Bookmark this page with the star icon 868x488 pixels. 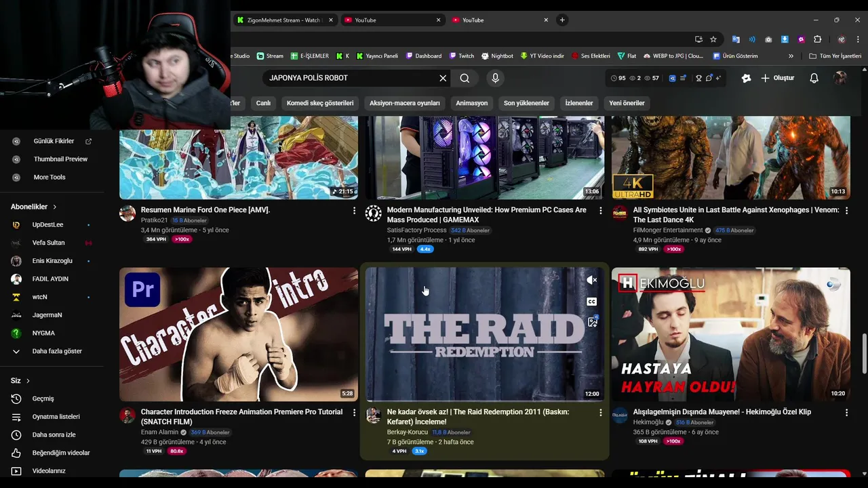click(x=713, y=39)
